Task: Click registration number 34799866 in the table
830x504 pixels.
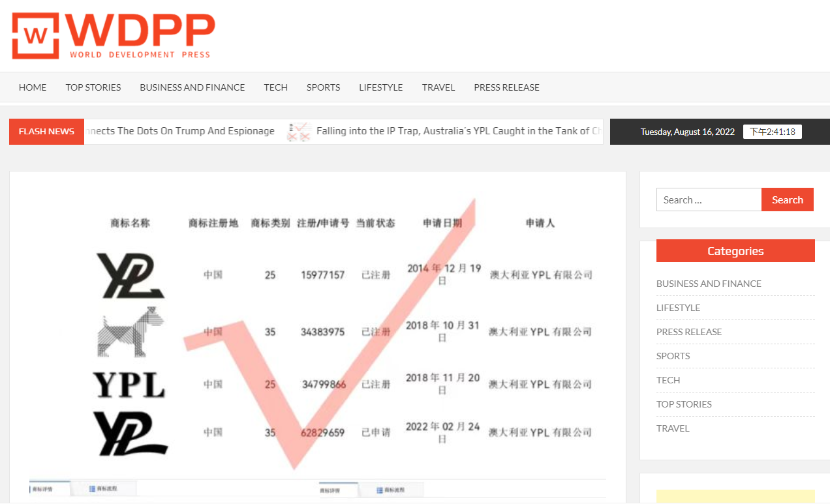Action: pyautogui.click(x=324, y=385)
